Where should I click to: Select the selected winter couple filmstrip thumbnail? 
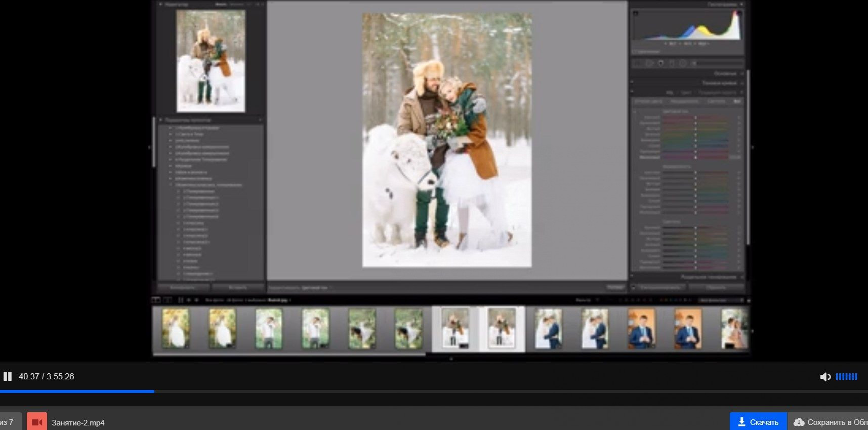(502, 328)
